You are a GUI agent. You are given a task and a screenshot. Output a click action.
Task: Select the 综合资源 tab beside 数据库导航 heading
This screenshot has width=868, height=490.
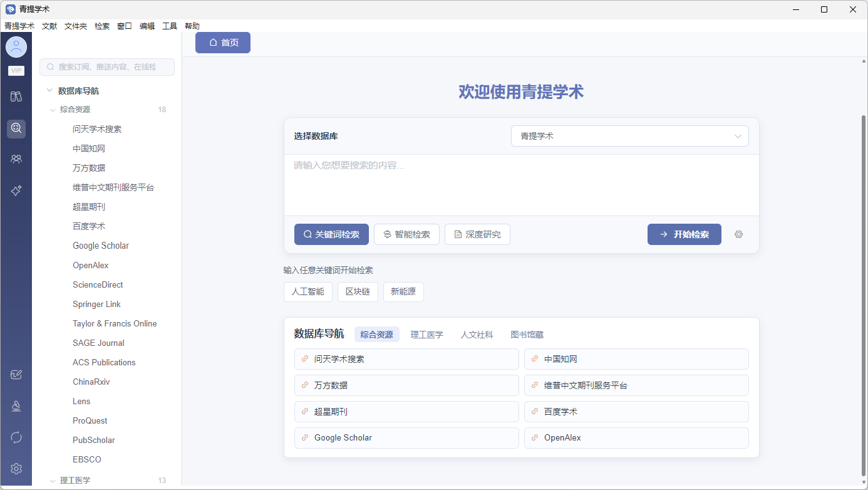[x=377, y=335]
